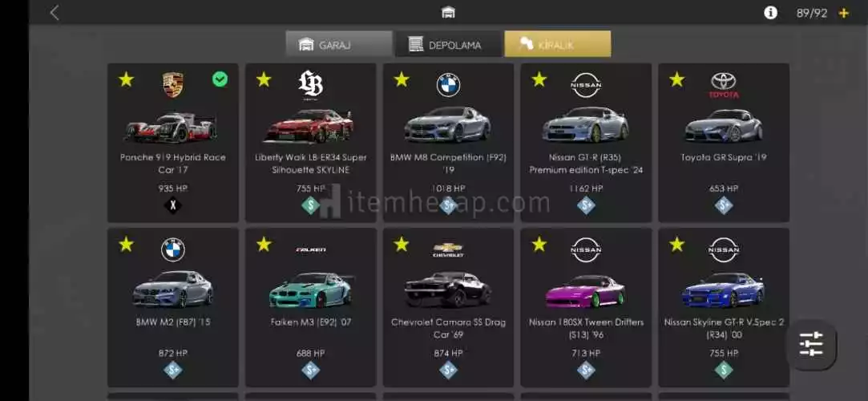Select the Nissan 180SX Tween Drifters car
The image size is (868, 401).
click(586, 290)
